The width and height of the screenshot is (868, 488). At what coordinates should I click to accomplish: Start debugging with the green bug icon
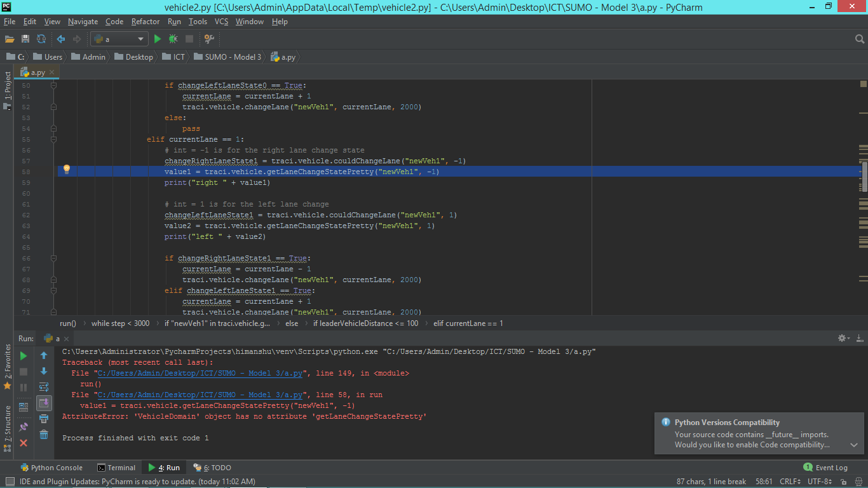[x=173, y=39]
